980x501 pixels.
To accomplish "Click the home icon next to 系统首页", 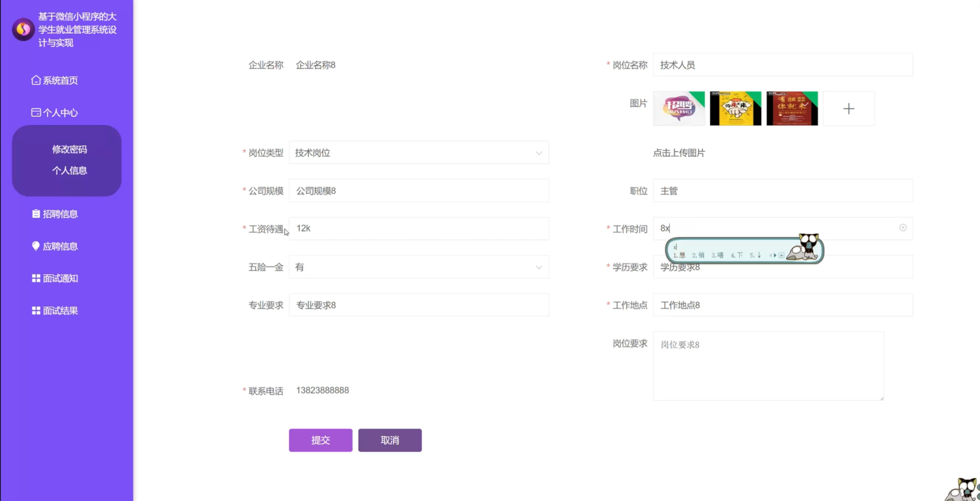I will coord(36,80).
